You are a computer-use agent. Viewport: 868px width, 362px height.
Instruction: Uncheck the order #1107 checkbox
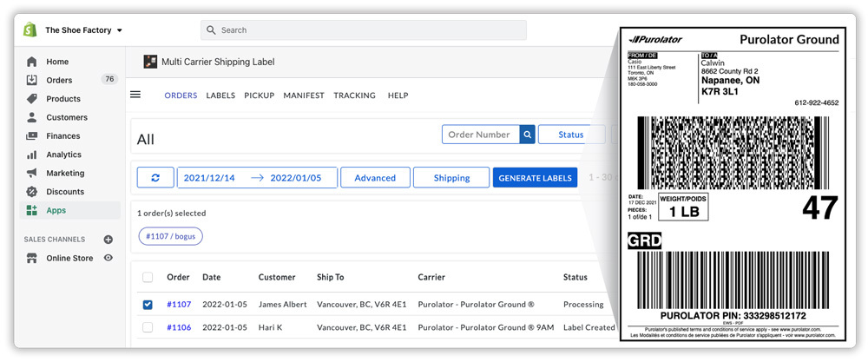(x=148, y=305)
